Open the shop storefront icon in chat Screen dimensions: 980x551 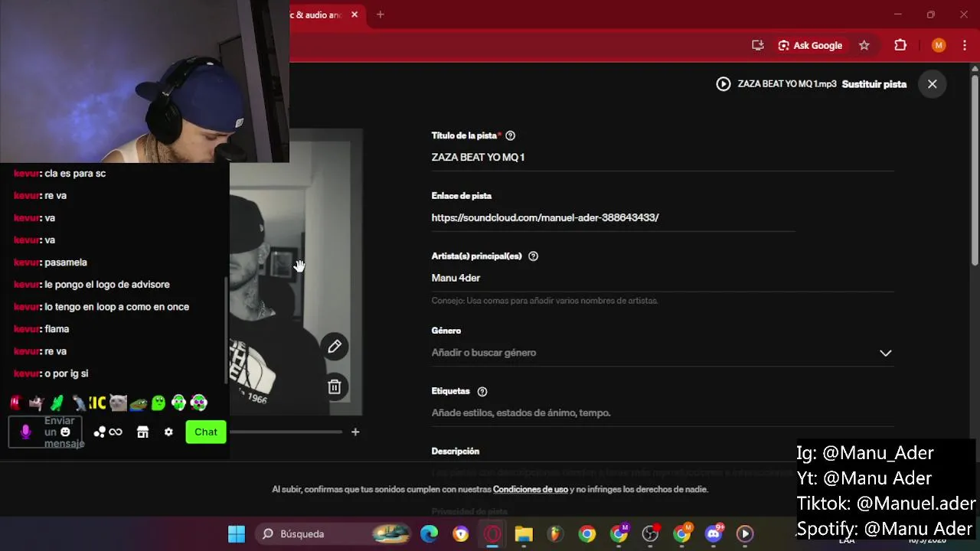[x=142, y=432]
